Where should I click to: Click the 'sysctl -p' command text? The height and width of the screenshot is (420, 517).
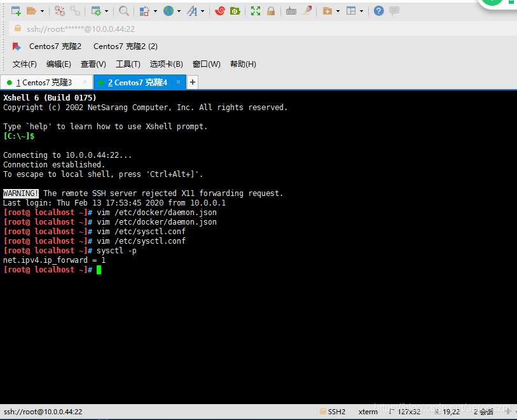point(116,251)
